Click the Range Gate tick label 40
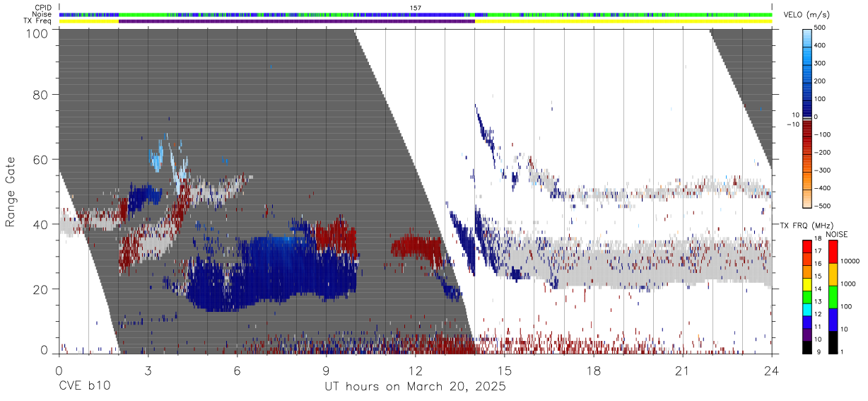The image size is (868, 401). (x=42, y=224)
